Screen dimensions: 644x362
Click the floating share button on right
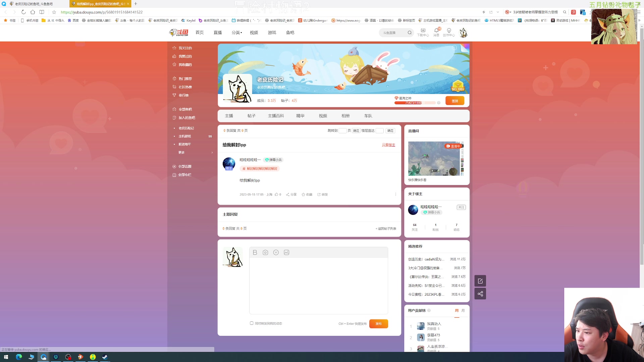pos(480,294)
